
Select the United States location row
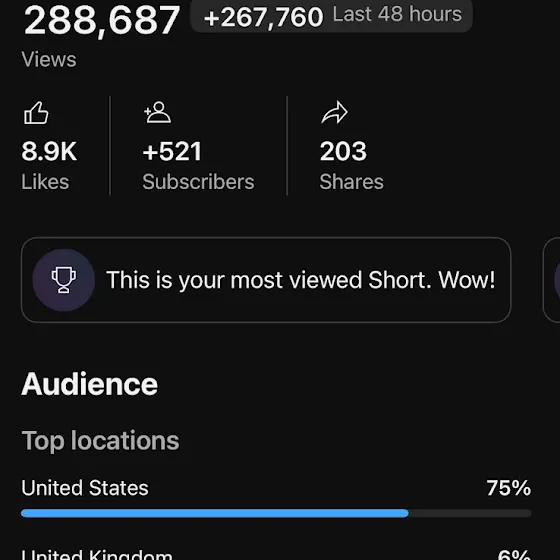point(276,497)
